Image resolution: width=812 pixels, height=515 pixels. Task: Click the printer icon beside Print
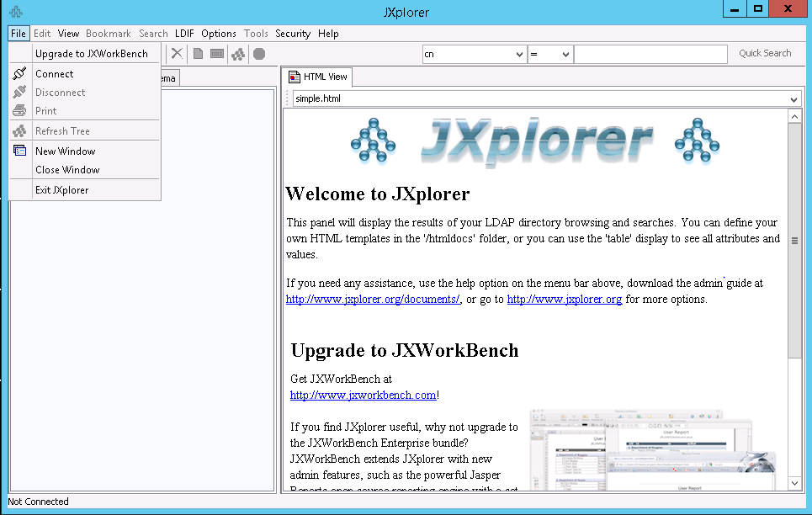[19, 110]
